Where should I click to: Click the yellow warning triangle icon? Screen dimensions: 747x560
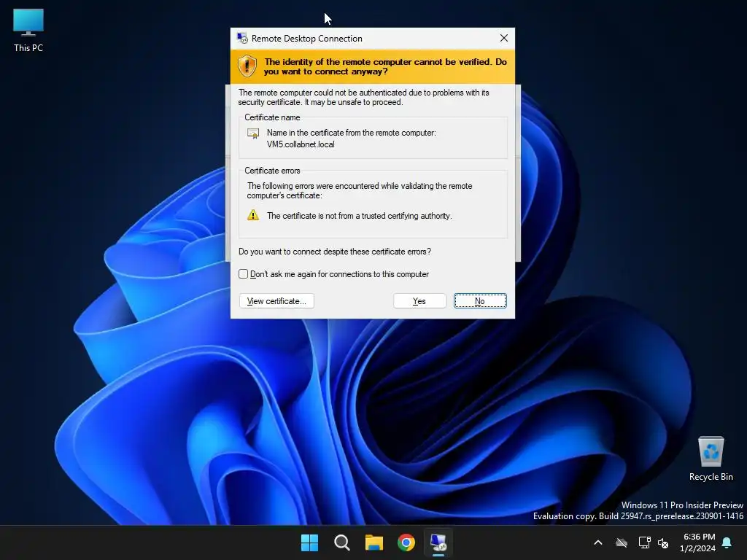tap(253, 215)
